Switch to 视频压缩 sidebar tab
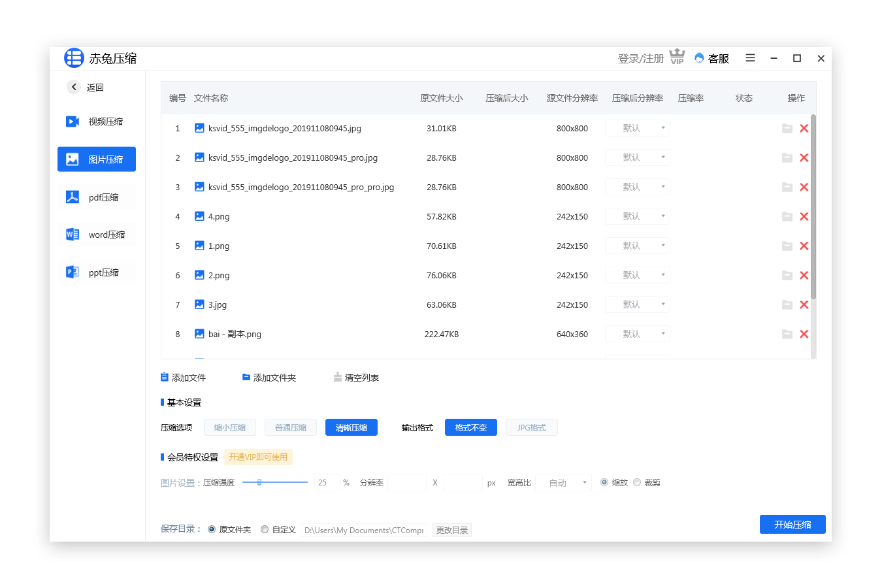The image size is (882, 588). point(97,122)
